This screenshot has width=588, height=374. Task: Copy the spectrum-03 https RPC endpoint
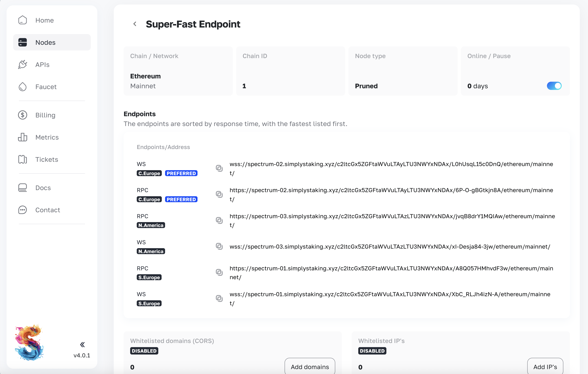click(x=219, y=220)
